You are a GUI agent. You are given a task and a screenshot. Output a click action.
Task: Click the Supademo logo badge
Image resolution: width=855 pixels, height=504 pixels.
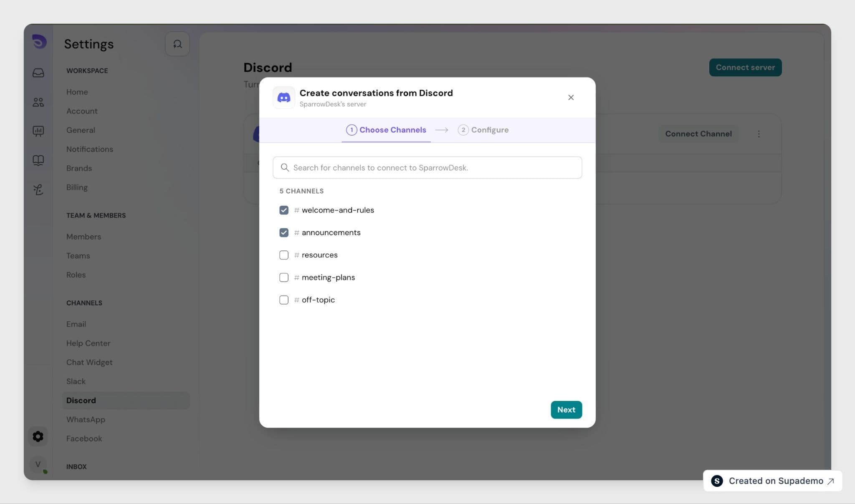point(717,481)
